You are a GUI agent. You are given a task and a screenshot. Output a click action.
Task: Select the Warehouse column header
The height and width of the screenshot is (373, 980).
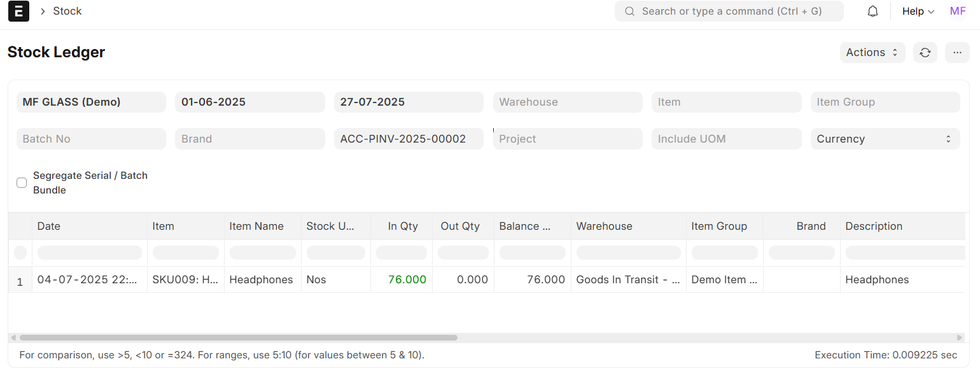pyautogui.click(x=629, y=226)
